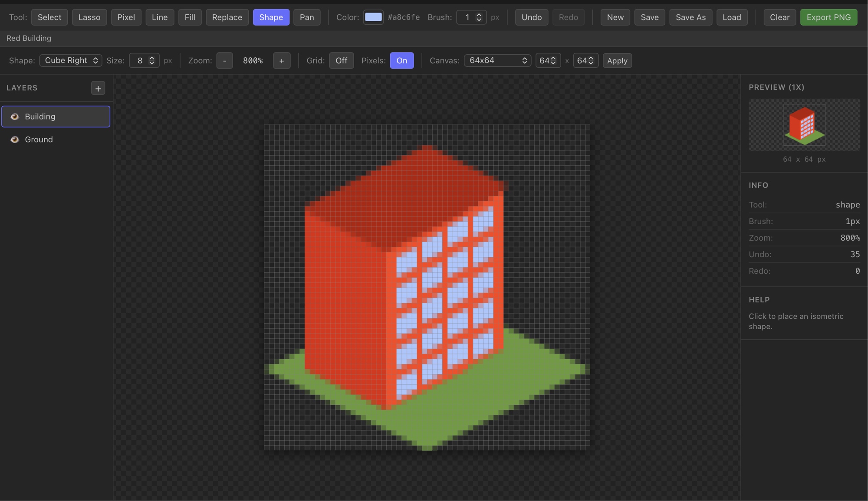
Task: Zoom out with the minus button
Action: pyautogui.click(x=224, y=61)
